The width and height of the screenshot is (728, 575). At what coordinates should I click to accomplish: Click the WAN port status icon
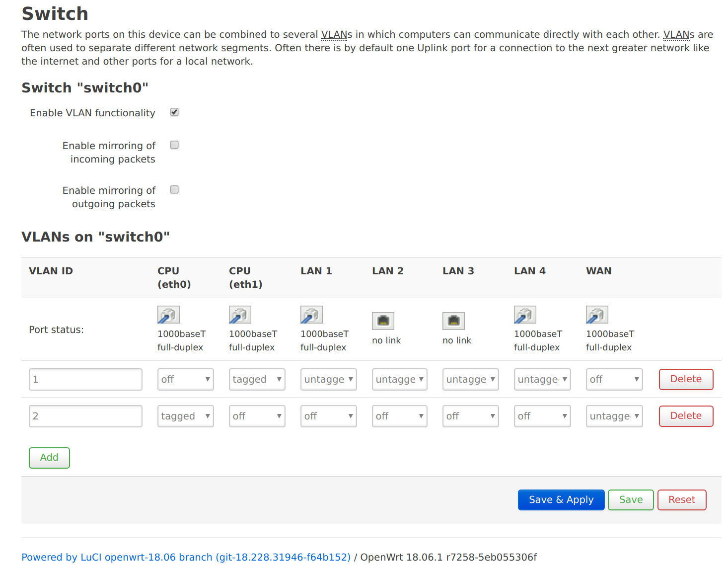597,315
